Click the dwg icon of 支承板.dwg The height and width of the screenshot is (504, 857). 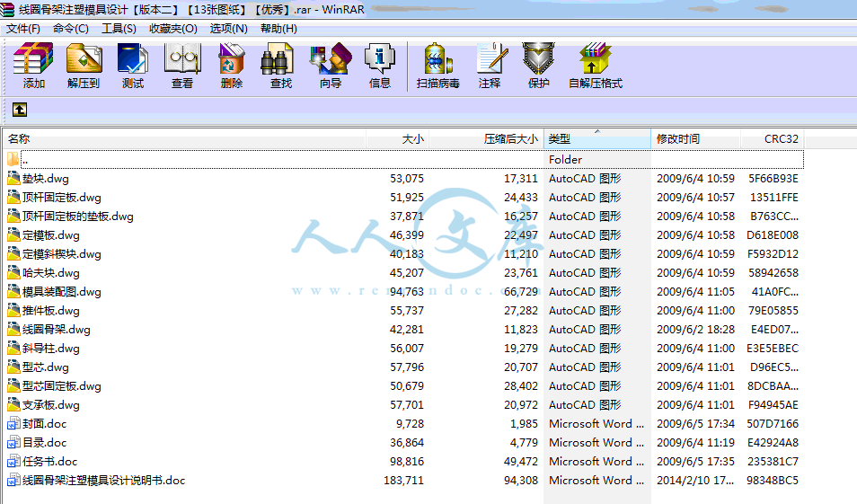pyautogui.click(x=13, y=404)
